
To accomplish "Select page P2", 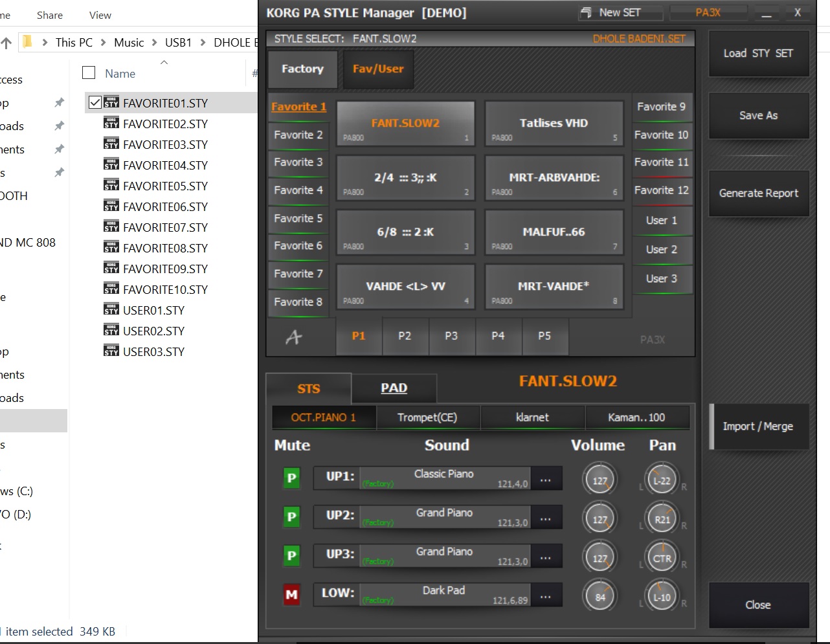I will (x=405, y=336).
